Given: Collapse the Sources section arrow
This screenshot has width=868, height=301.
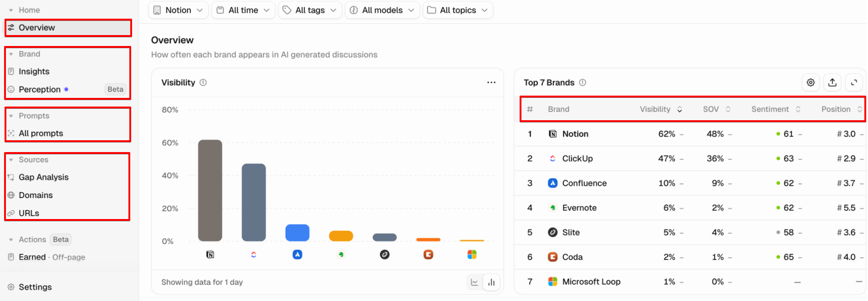Looking at the screenshot, I should [x=11, y=160].
